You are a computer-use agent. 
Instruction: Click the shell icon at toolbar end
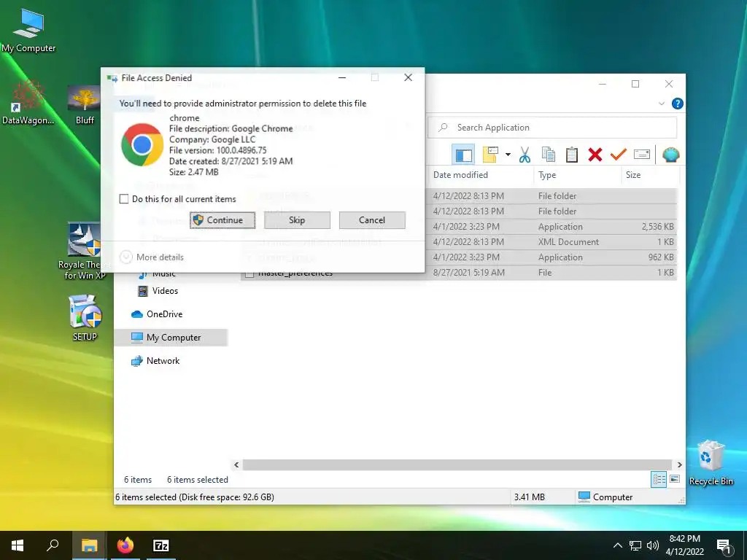click(671, 155)
